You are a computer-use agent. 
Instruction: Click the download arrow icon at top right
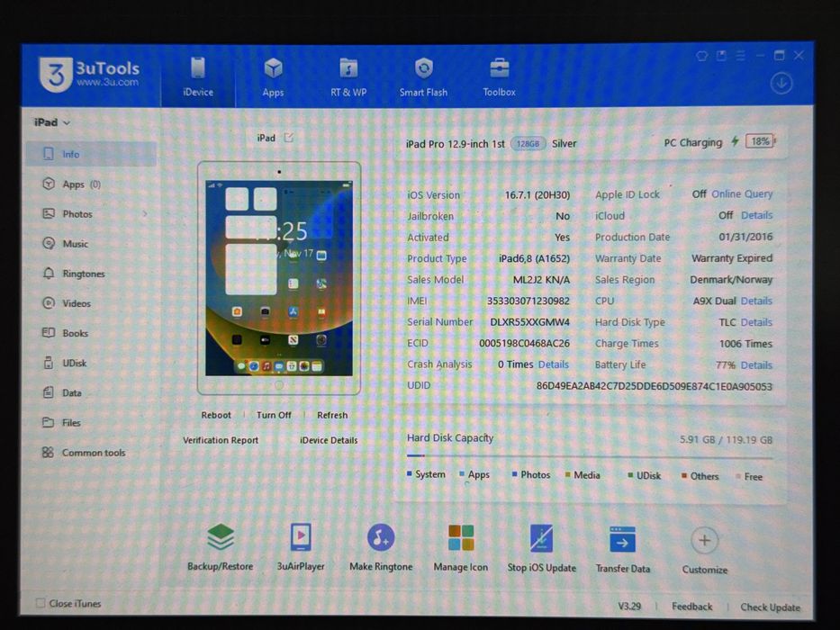tap(781, 84)
